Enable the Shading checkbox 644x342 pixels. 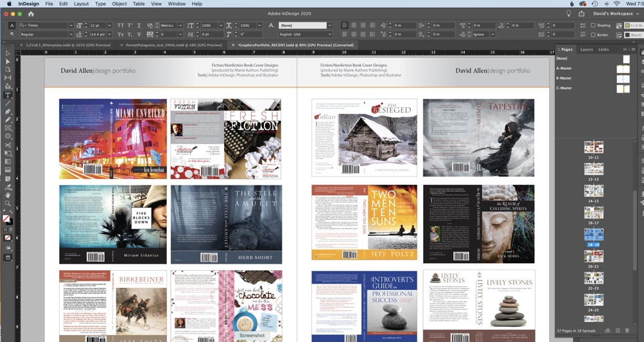593,26
